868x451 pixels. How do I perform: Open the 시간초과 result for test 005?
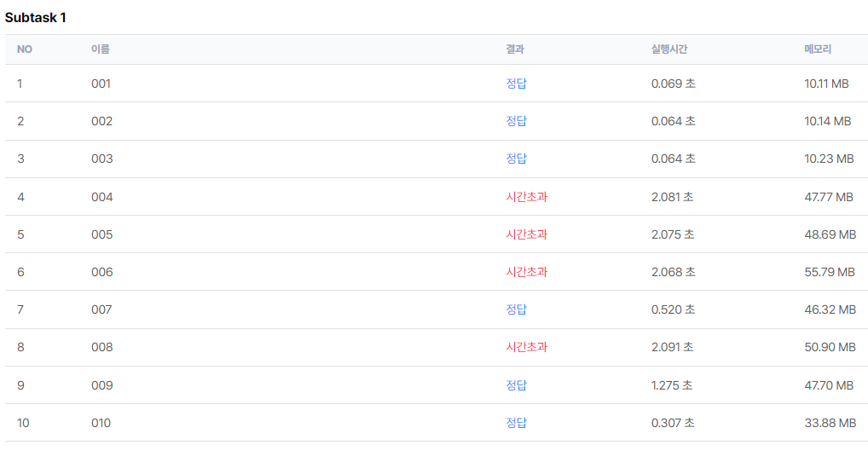click(x=526, y=234)
